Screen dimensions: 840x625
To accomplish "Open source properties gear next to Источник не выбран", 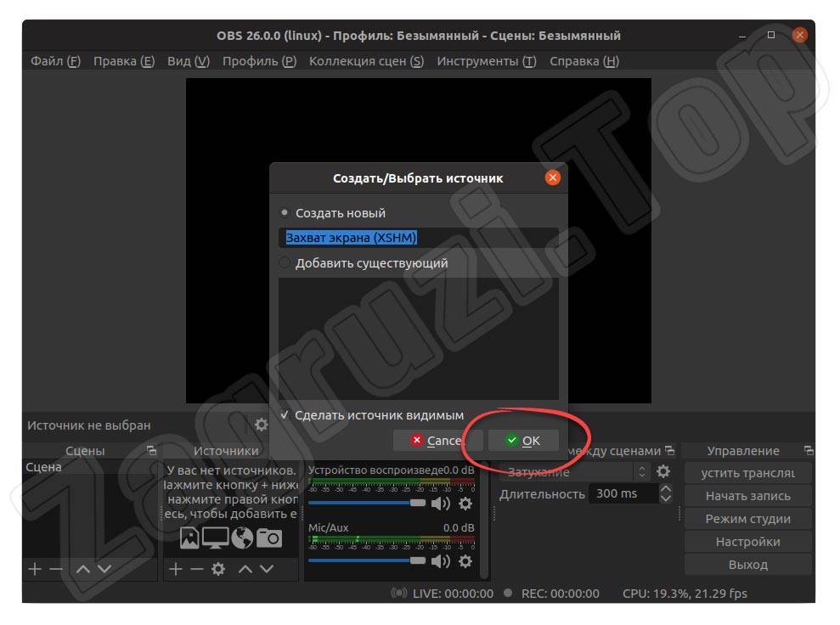I will [x=261, y=425].
